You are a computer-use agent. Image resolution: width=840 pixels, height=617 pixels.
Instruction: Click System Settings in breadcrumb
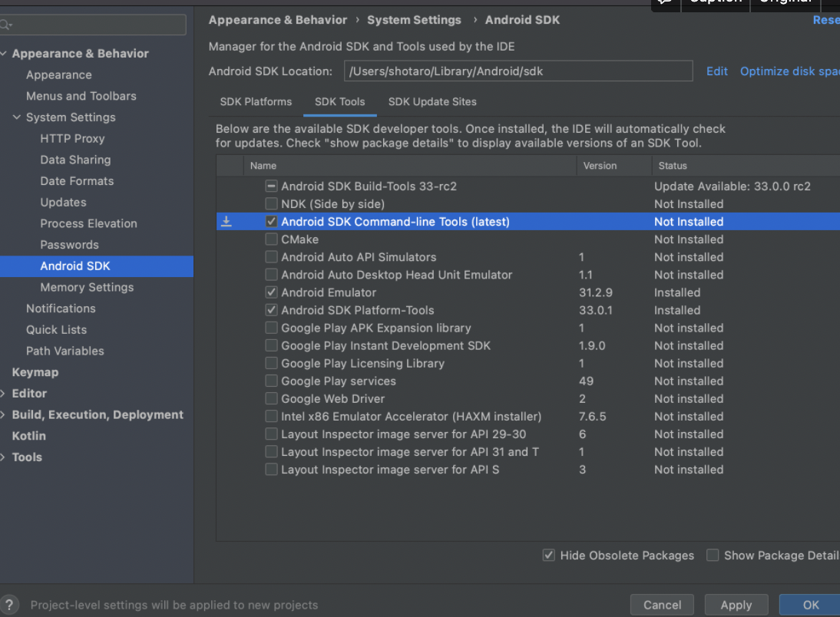coord(414,20)
